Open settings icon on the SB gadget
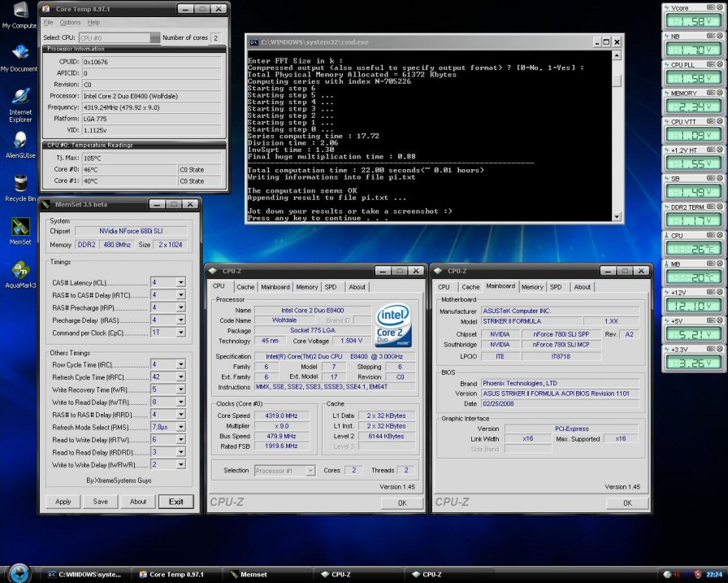 pyautogui.click(x=710, y=178)
